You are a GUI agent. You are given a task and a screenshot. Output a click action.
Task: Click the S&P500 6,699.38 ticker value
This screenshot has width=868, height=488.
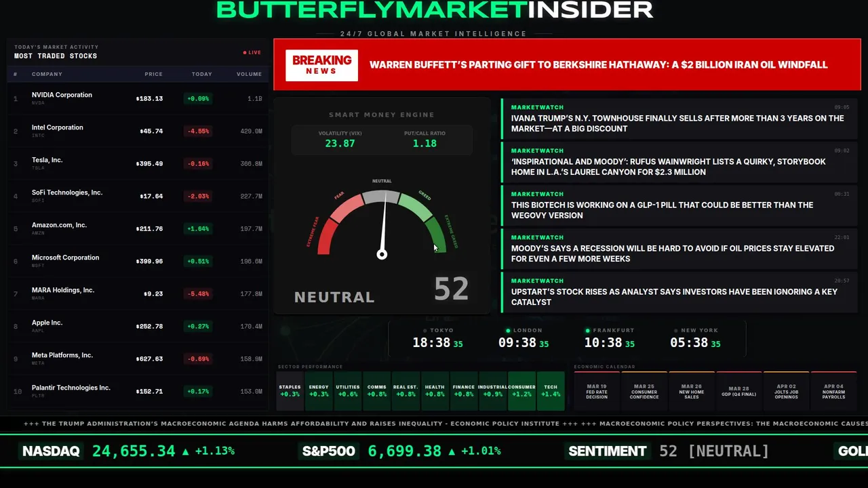click(405, 451)
